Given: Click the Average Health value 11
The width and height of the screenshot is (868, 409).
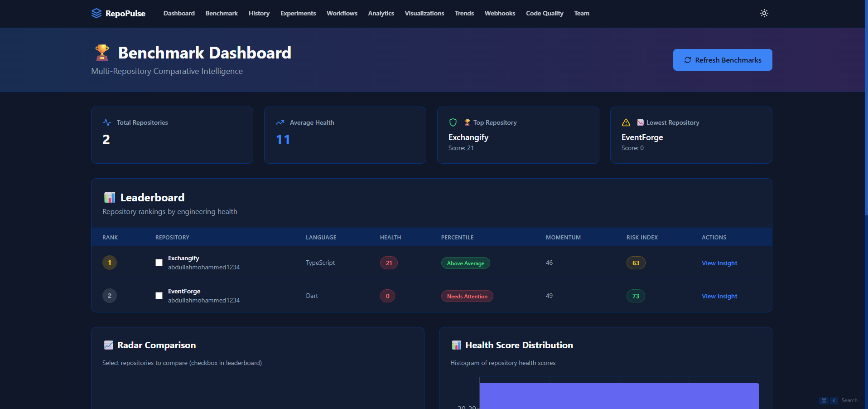Looking at the screenshot, I should [283, 140].
